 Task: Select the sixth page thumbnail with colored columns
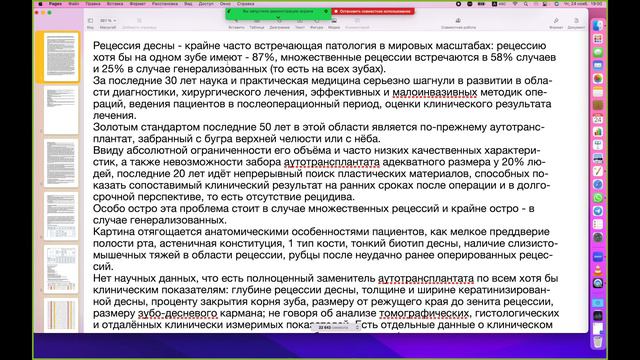[x=61, y=315]
